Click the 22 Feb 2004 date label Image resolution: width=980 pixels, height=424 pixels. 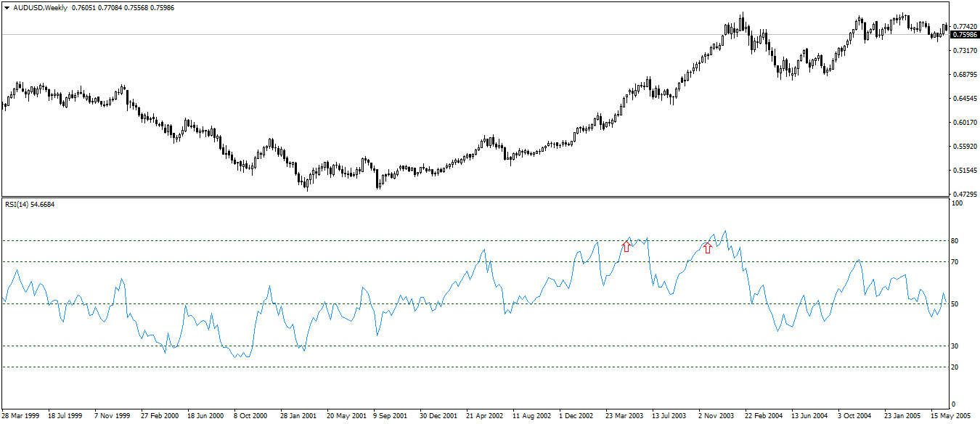[764, 416]
